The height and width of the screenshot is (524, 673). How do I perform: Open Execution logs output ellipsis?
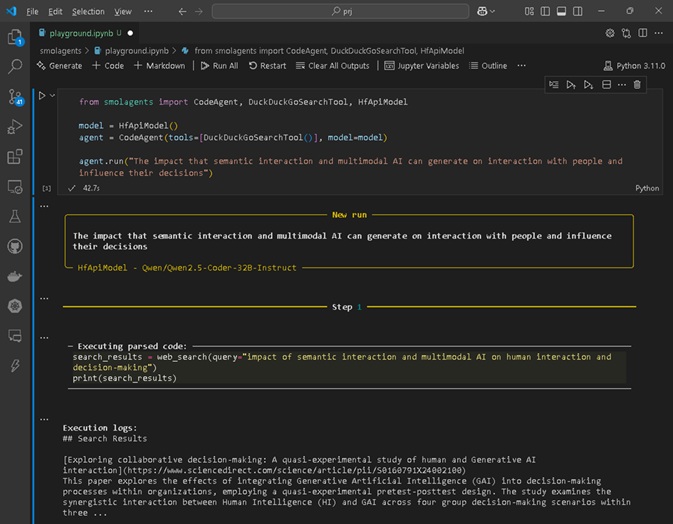click(x=44, y=419)
